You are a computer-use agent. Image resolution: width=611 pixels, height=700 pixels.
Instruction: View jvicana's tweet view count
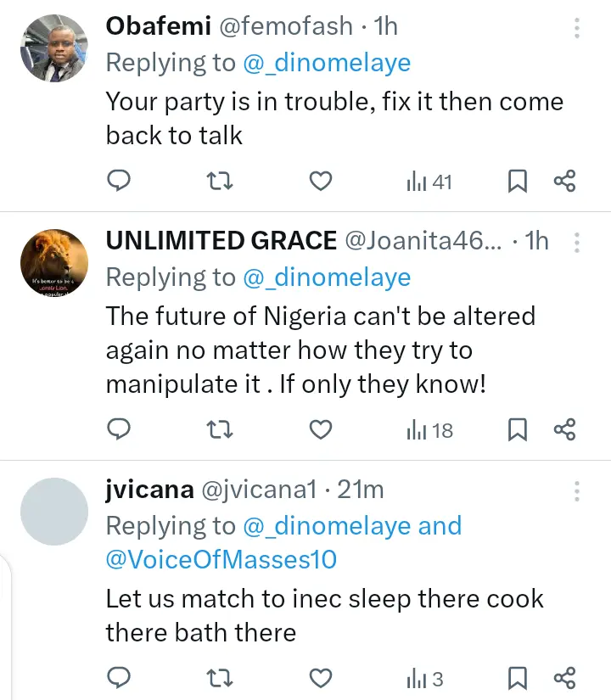pyautogui.click(x=425, y=678)
